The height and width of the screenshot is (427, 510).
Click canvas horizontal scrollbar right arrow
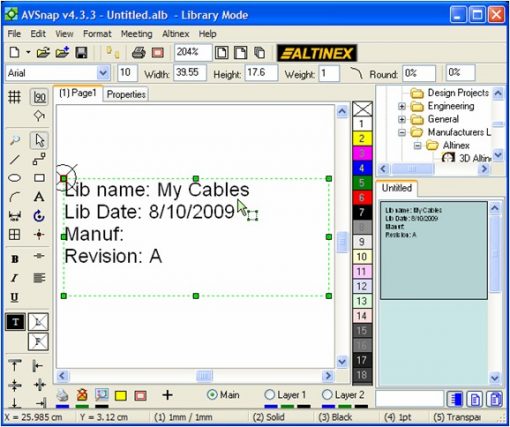(x=328, y=376)
